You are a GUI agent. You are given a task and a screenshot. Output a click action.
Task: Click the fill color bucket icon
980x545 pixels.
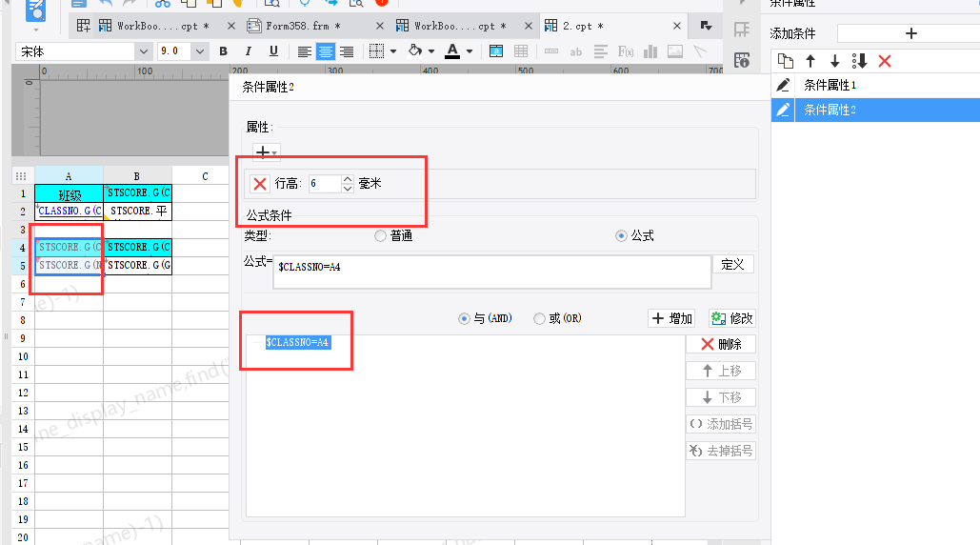[x=415, y=51]
